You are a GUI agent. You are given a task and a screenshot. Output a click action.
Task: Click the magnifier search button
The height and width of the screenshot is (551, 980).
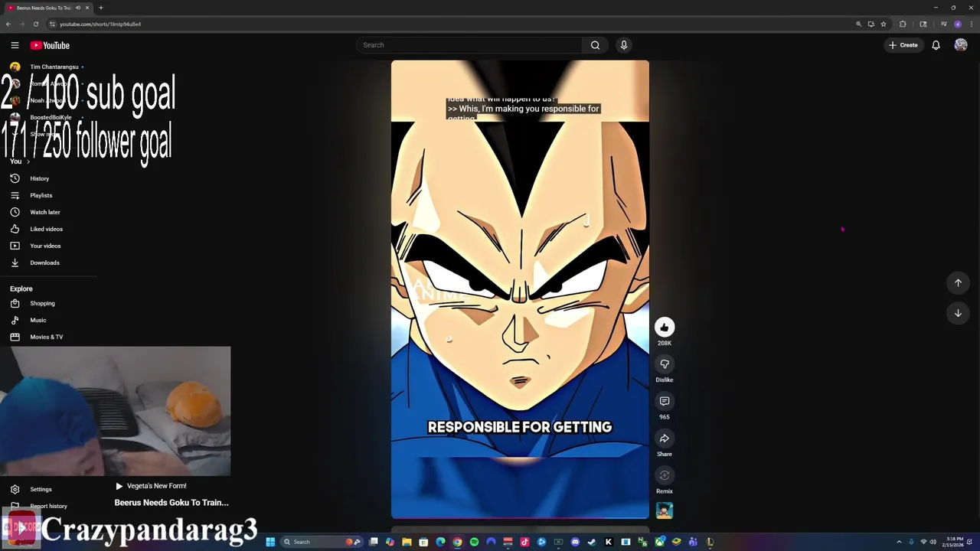pyautogui.click(x=595, y=45)
